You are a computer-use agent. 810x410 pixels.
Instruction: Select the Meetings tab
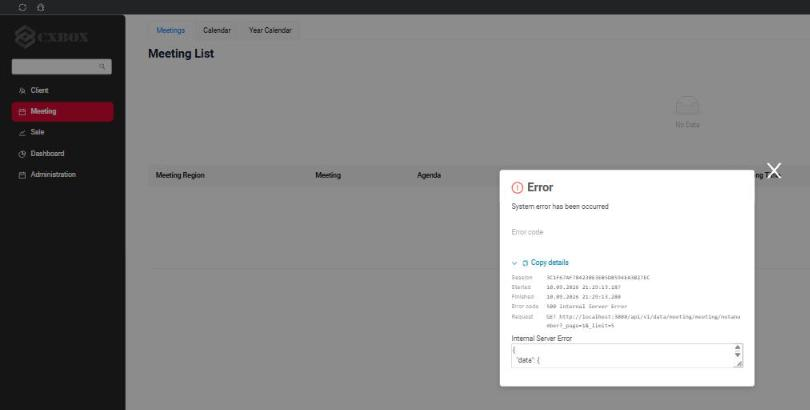coord(170,30)
